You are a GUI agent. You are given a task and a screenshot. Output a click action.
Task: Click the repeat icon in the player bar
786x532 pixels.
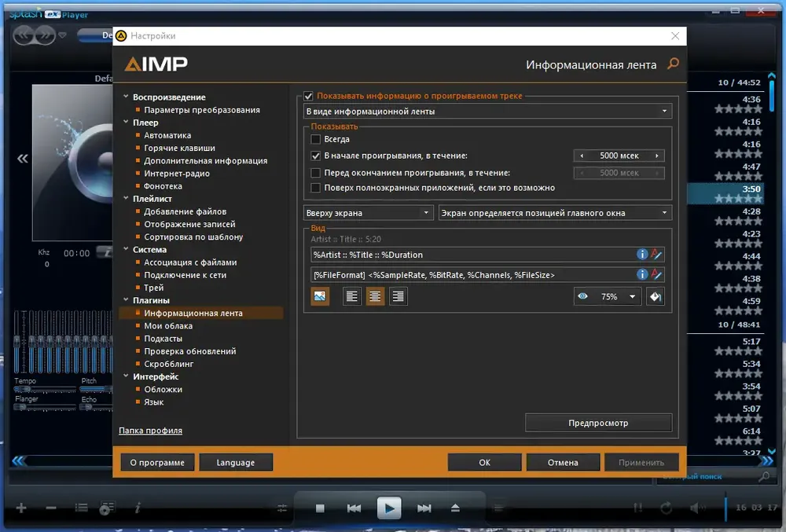click(666, 508)
